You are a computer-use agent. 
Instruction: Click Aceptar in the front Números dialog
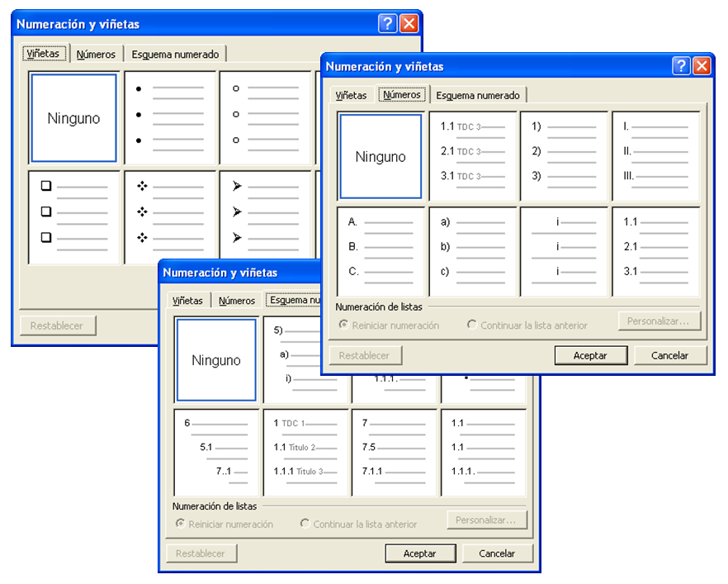click(x=590, y=355)
